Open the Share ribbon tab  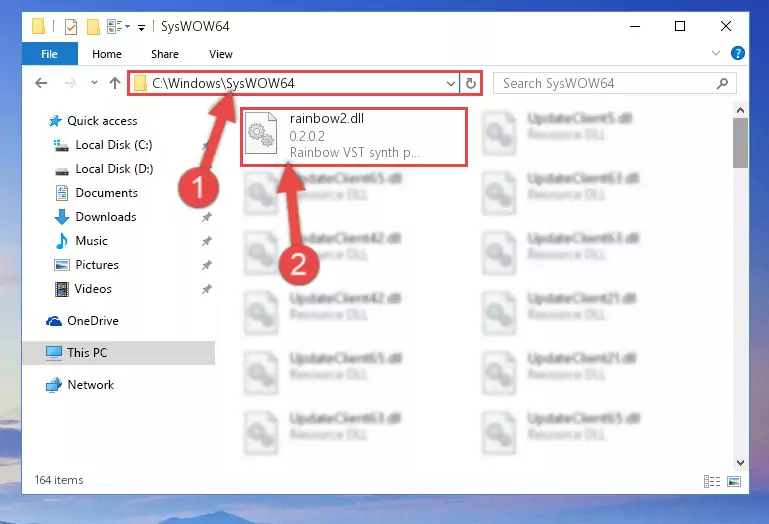pos(165,54)
